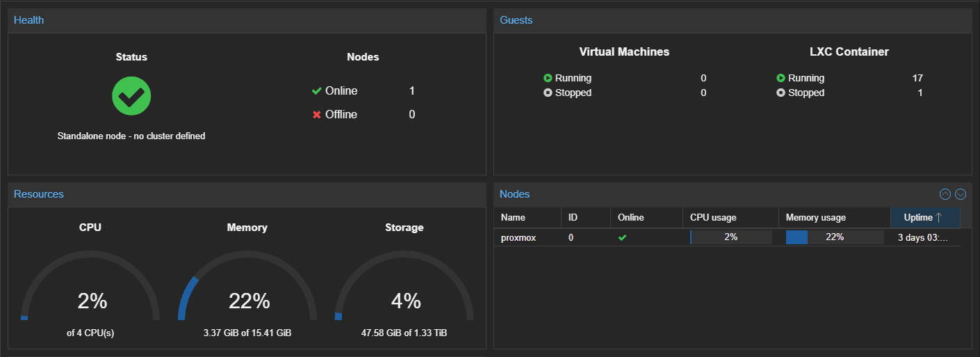Sort nodes by Memory usage column

tap(835, 218)
